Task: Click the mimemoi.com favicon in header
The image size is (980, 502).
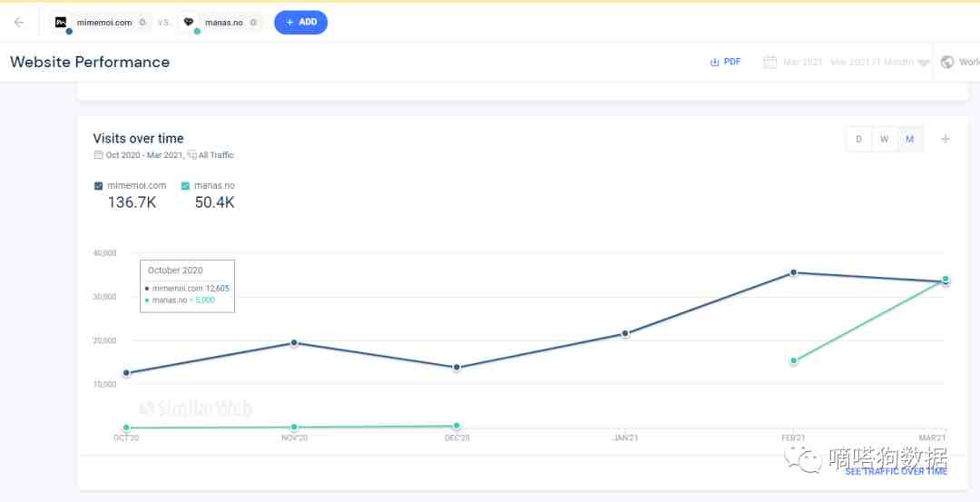Action: coord(61,23)
